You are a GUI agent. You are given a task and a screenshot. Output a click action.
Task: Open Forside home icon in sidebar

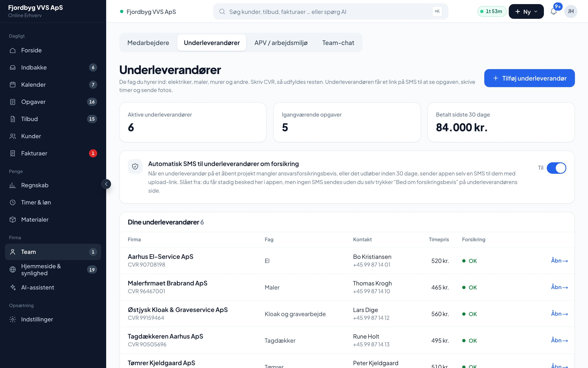pyautogui.click(x=13, y=50)
